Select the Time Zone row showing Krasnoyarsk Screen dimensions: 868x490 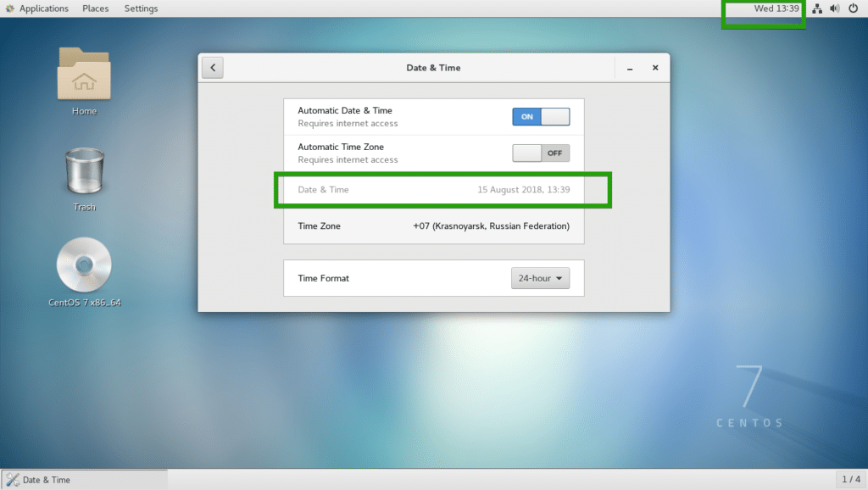(433, 226)
